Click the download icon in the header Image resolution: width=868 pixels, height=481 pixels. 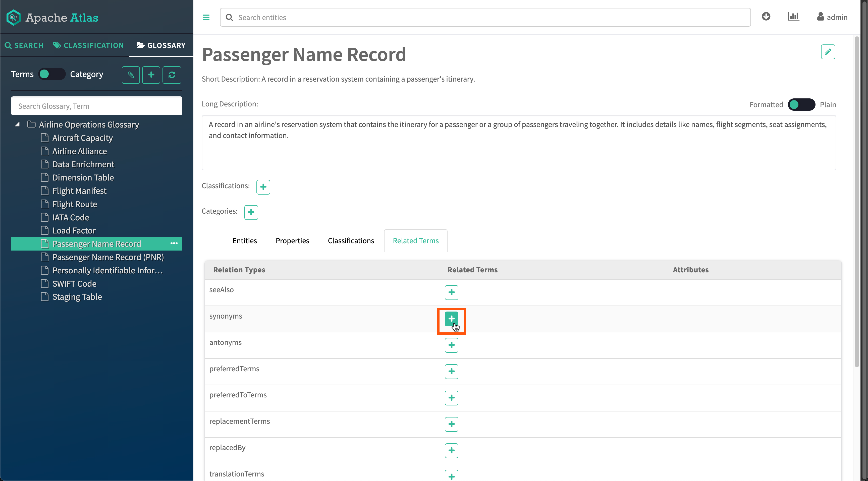pyautogui.click(x=766, y=17)
